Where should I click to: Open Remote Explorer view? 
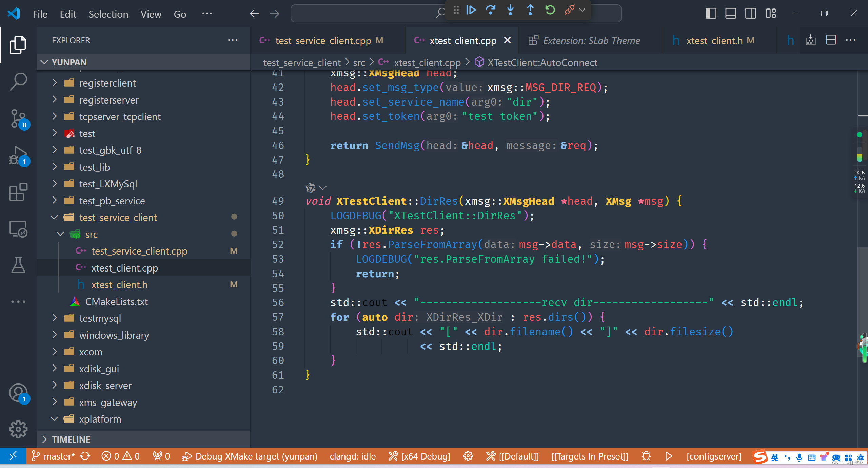(18, 229)
